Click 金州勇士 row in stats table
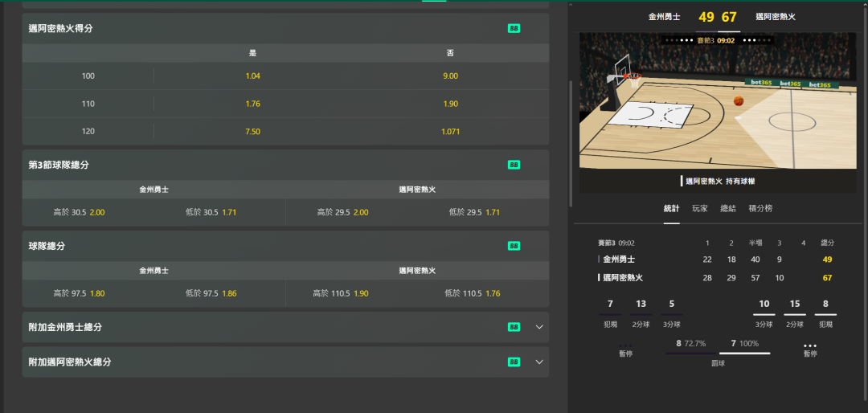This screenshot has height=413, width=868. (718, 259)
